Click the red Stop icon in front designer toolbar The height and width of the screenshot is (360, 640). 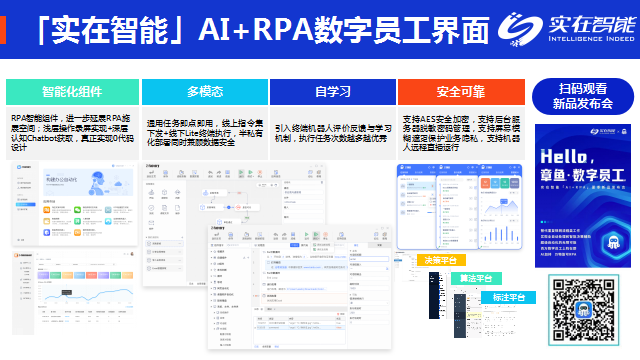(325, 235)
